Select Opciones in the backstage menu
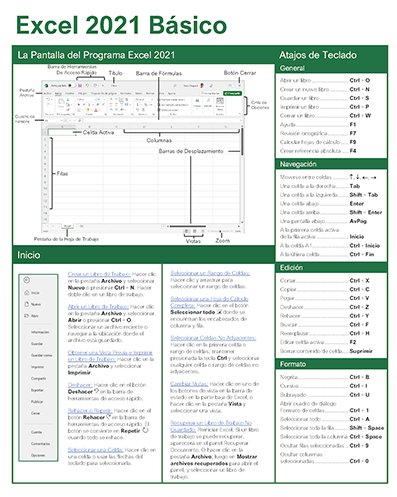 38,455
